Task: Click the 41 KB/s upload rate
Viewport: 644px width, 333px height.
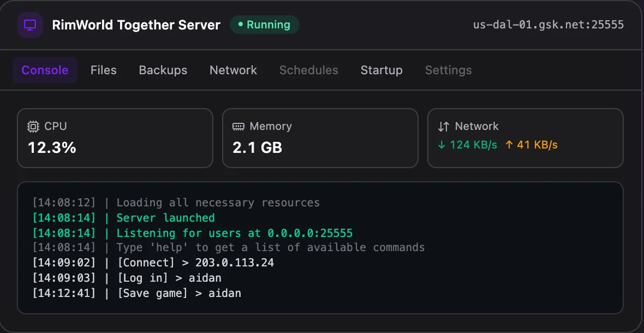Action: (x=537, y=145)
